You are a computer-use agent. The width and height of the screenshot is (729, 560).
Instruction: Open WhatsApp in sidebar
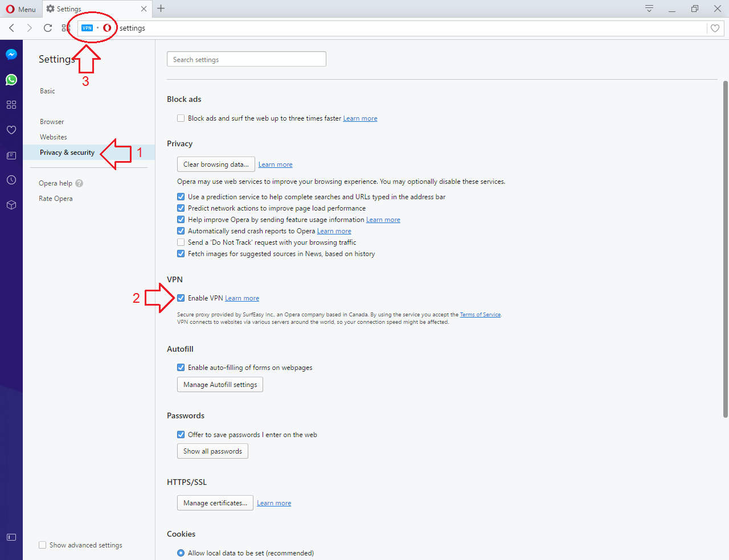(11, 80)
